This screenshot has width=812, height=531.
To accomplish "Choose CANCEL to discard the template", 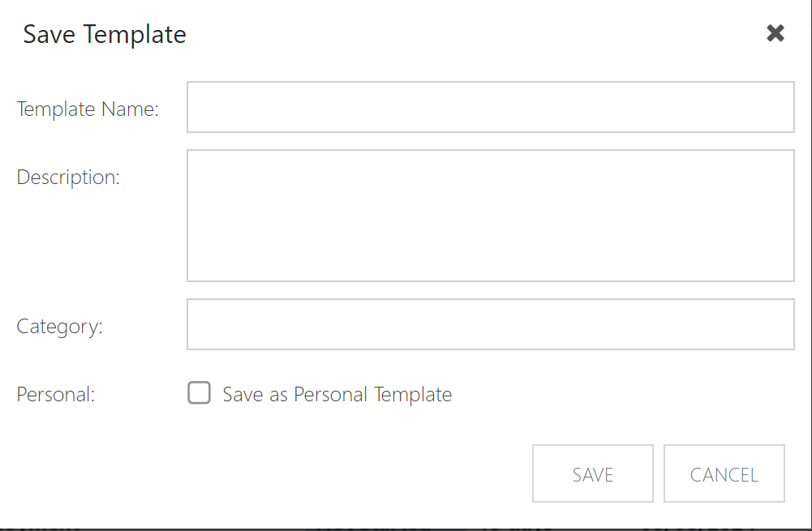I will tap(724, 473).
